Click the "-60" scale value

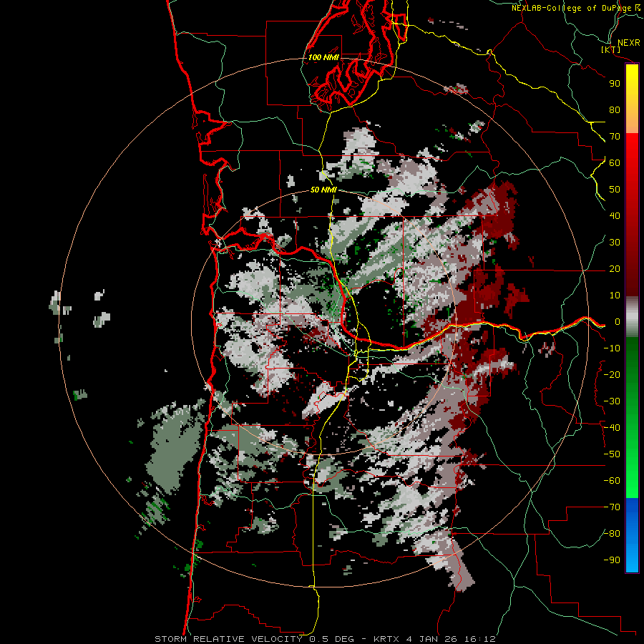pos(612,481)
